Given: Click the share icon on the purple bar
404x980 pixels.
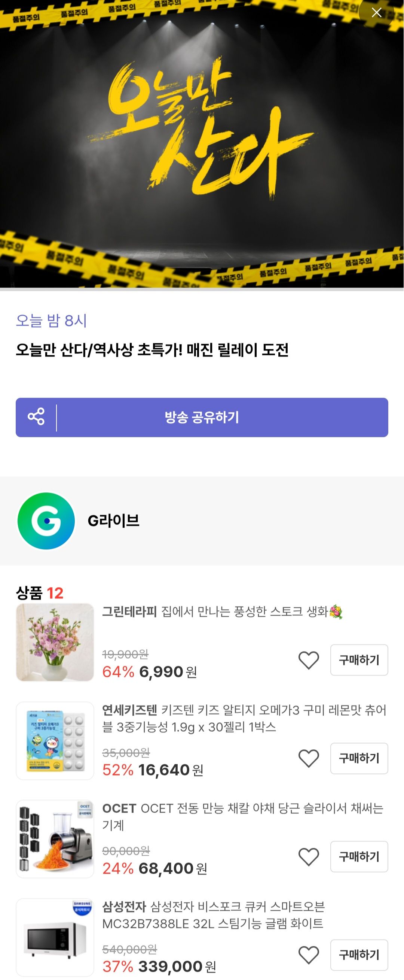Looking at the screenshot, I should 36,417.
